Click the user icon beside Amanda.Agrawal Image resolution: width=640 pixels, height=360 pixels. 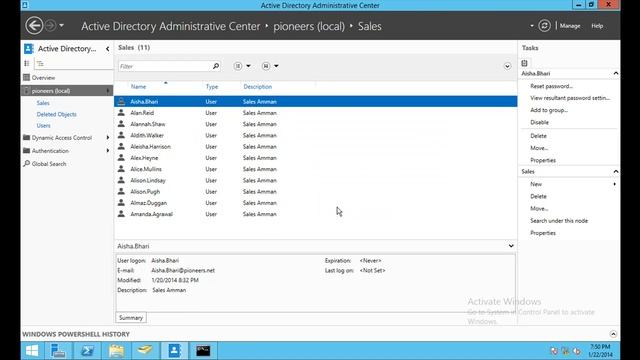pyautogui.click(x=121, y=213)
